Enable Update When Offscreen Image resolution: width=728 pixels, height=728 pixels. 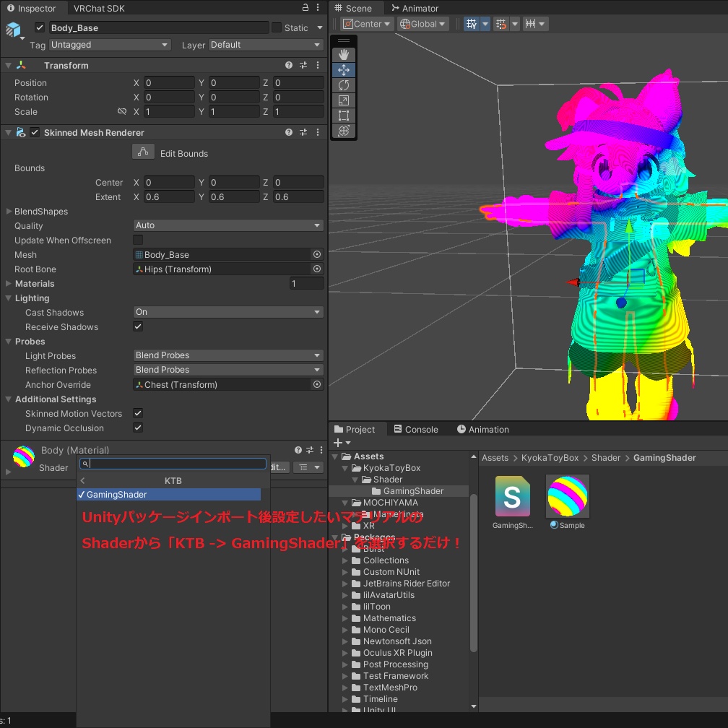click(x=138, y=240)
